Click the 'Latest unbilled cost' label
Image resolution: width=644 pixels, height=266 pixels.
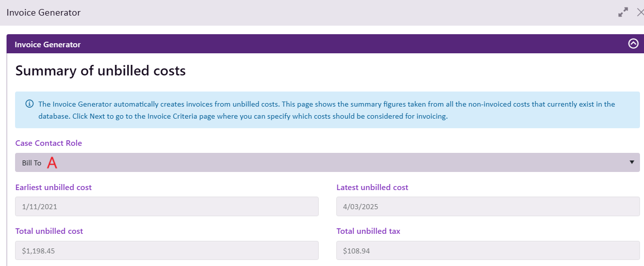click(x=372, y=188)
